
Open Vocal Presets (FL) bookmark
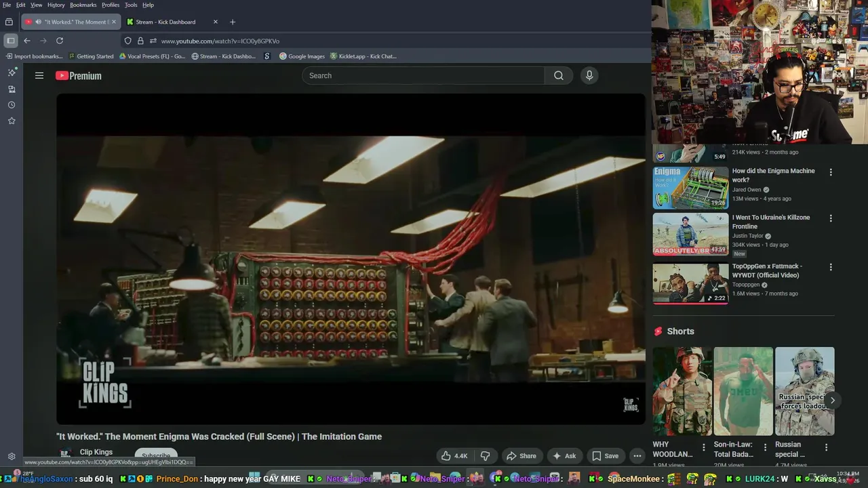pyautogui.click(x=152, y=56)
